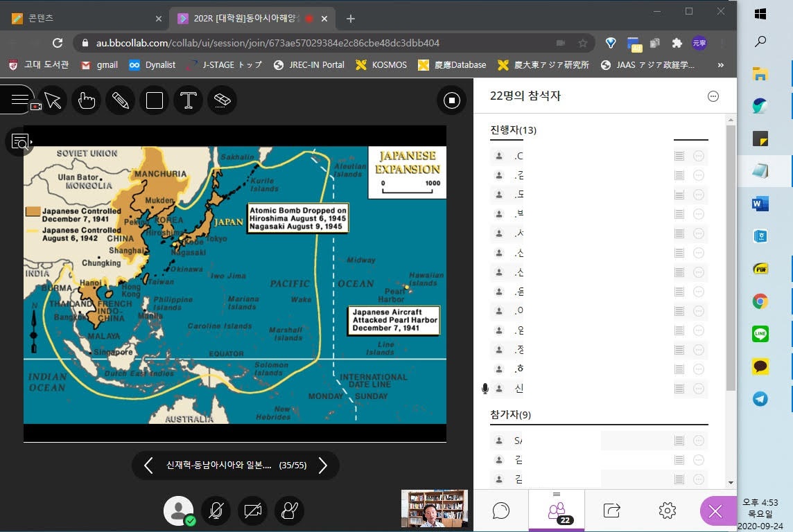
Task: Choose the pencil drawing tool
Action: tap(121, 100)
